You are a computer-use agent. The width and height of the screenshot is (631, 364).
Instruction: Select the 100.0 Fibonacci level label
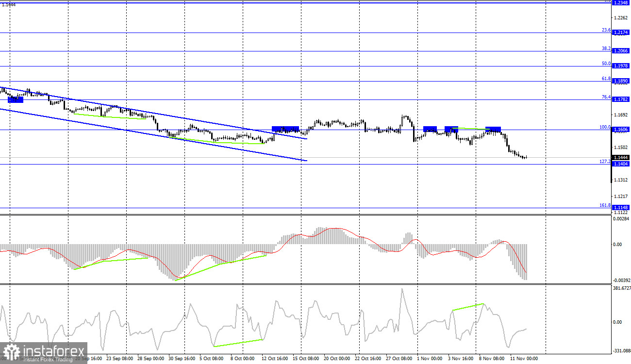pyautogui.click(x=605, y=127)
